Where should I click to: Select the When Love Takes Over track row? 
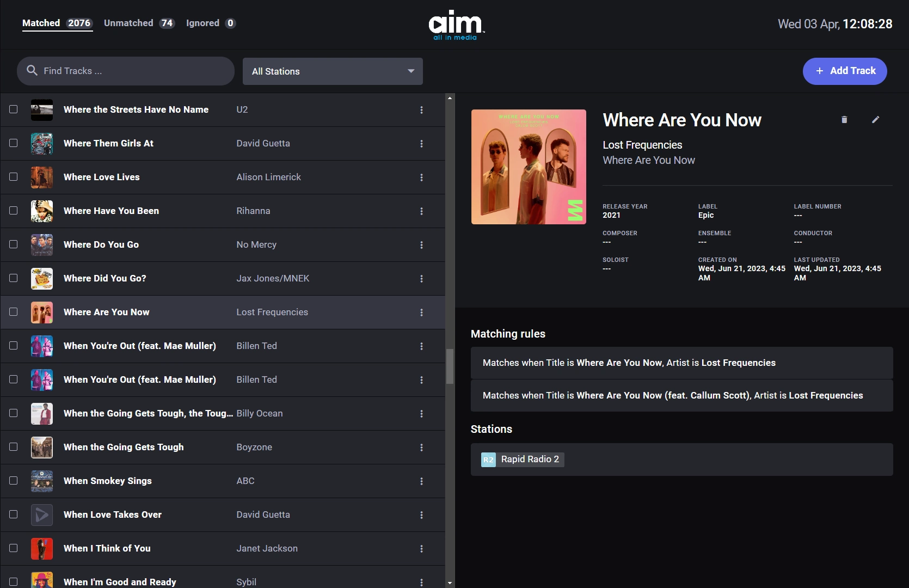tap(223, 515)
